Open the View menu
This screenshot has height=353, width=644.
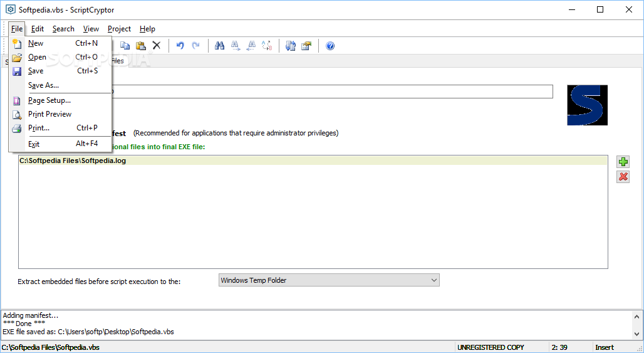(x=91, y=29)
